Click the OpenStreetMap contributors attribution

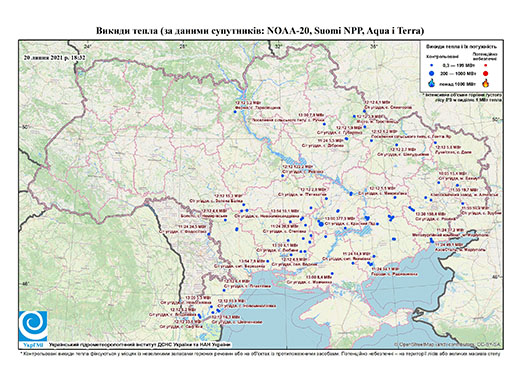pyautogui.click(x=448, y=345)
